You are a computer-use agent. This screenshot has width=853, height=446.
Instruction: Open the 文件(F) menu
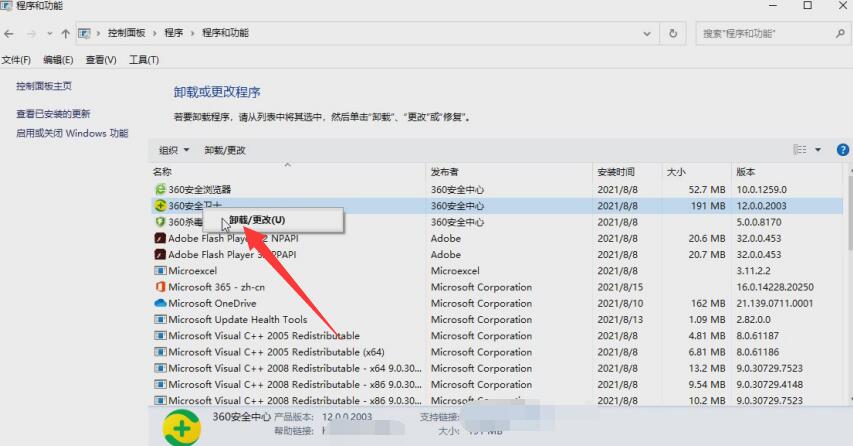[x=16, y=60]
